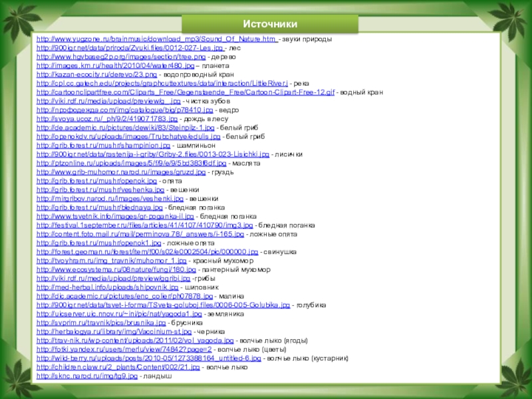Follow the grib-muhomor.narod.ru gruzd.jpg link
532x399 pixels.
pos(121,171)
